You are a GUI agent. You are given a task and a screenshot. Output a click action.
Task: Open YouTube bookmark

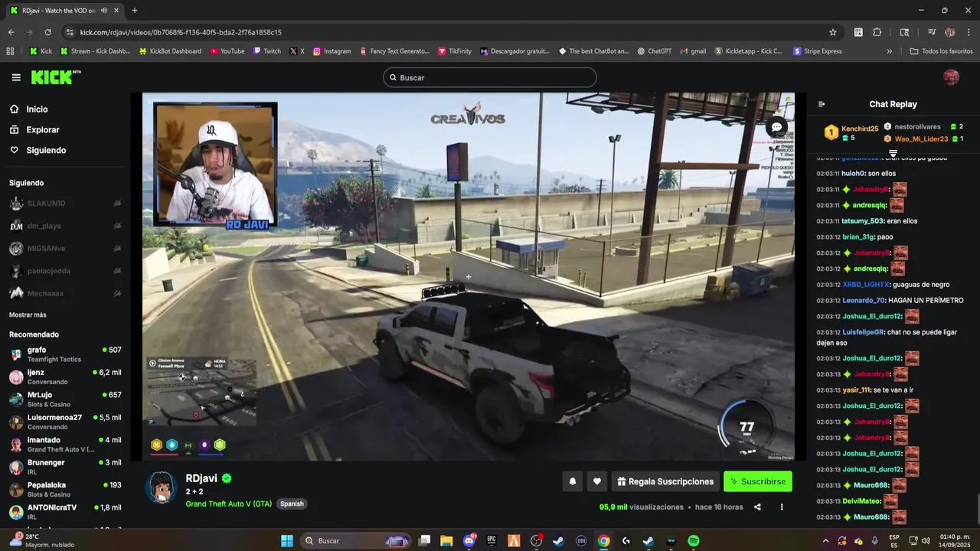coord(227,51)
